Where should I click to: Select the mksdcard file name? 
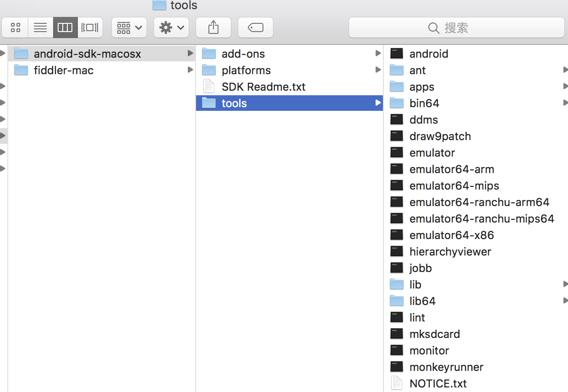[435, 334]
